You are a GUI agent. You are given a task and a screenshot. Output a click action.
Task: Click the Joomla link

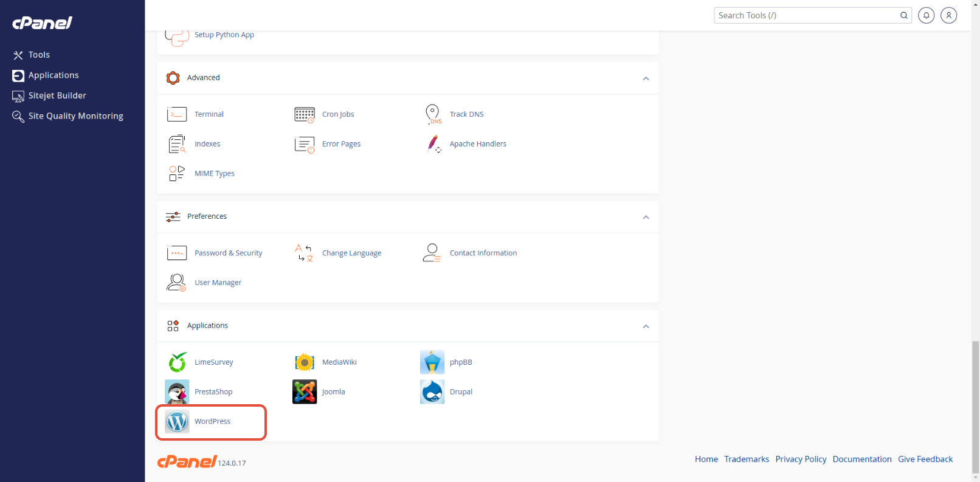coord(334,392)
